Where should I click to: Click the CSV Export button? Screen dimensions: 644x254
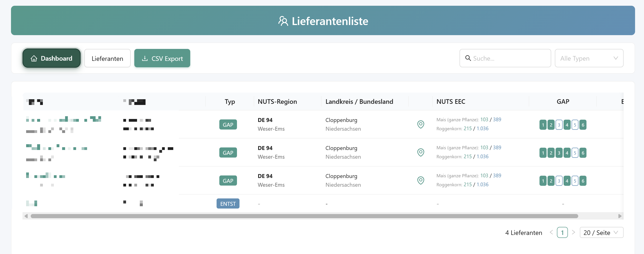click(162, 58)
